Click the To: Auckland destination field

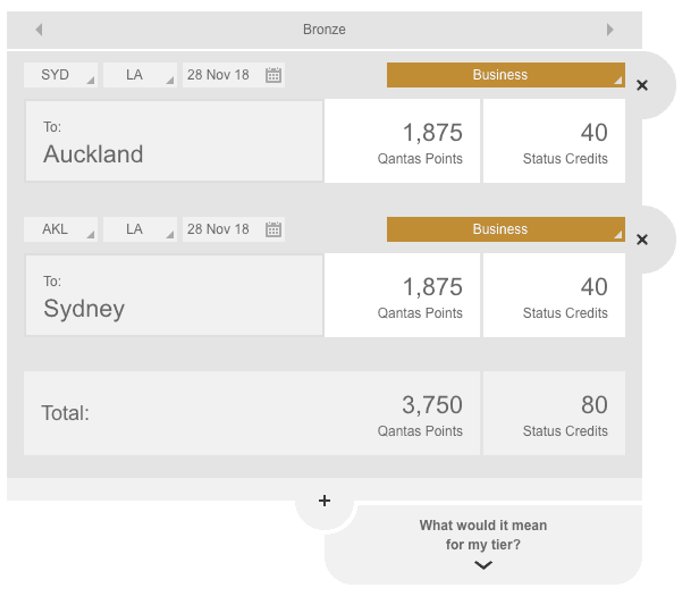(x=174, y=141)
